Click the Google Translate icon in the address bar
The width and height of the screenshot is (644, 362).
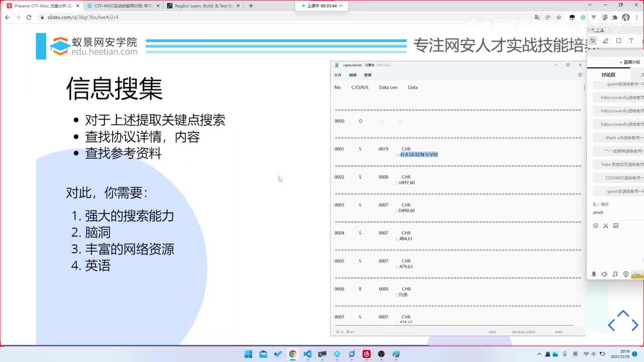537,17
